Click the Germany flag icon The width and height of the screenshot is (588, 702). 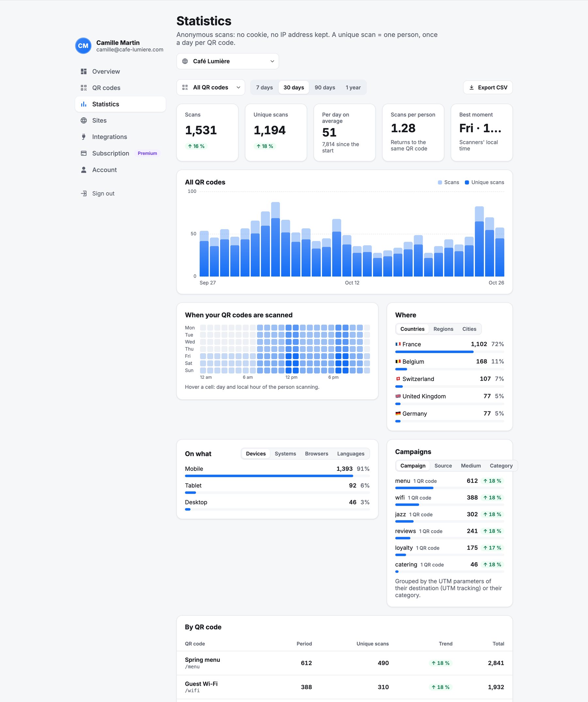pyautogui.click(x=398, y=413)
